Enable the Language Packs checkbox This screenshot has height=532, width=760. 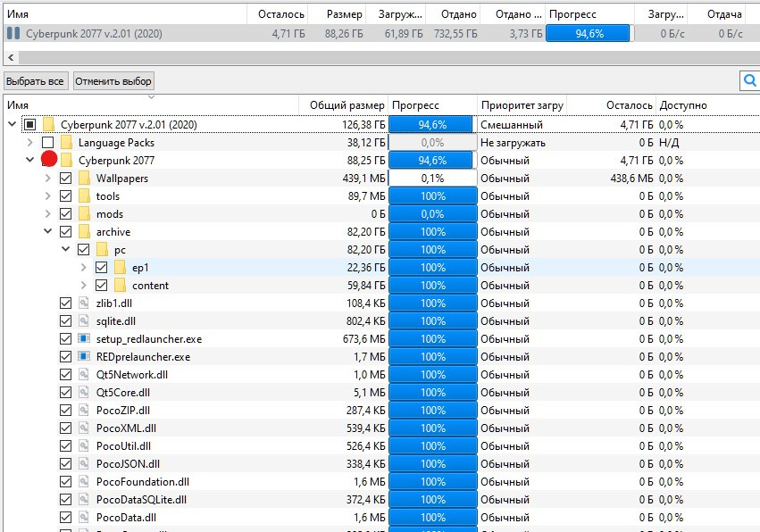[47, 143]
